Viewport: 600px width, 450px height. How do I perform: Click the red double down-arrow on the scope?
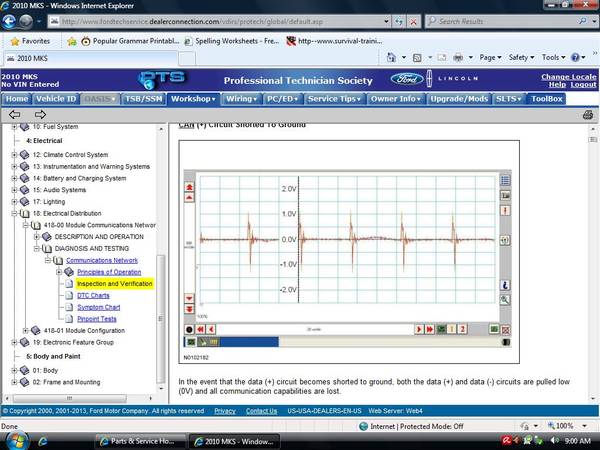click(x=189, y=309)
